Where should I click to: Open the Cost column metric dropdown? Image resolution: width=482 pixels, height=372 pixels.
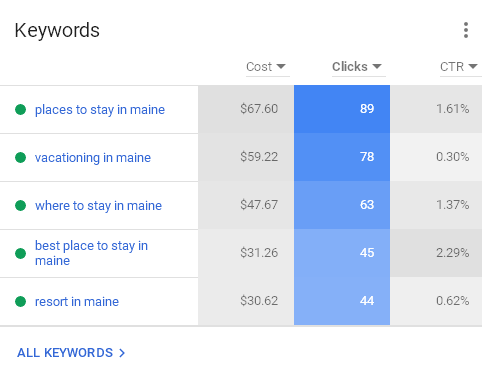[268, 67]
